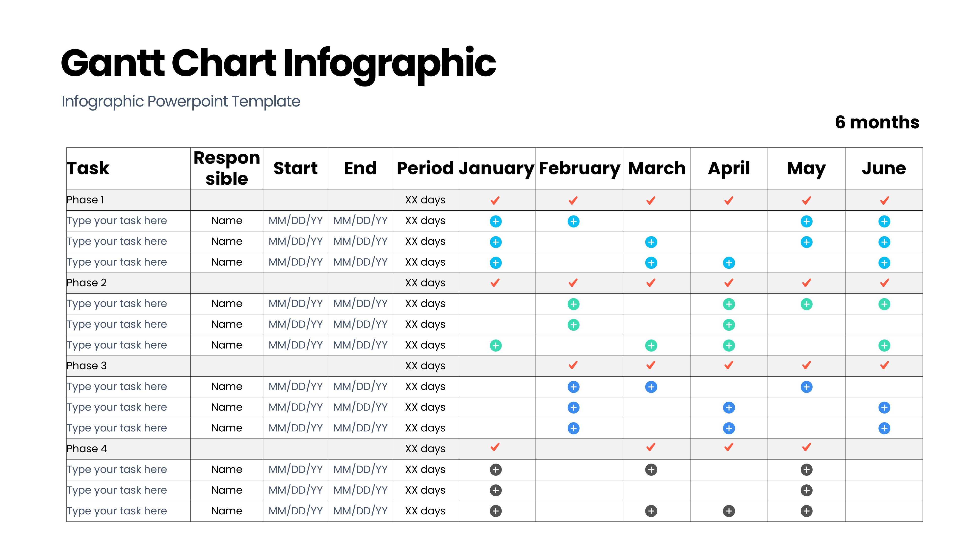Click the only green plus icon under January
This screenshot has height=556, width=980.
(x=496, y=346)
